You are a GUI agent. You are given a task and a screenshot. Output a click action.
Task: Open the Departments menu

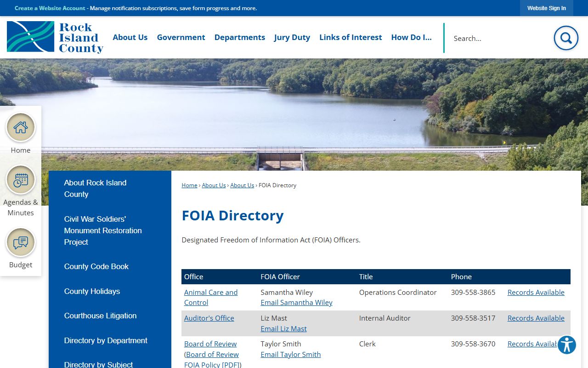240,37
